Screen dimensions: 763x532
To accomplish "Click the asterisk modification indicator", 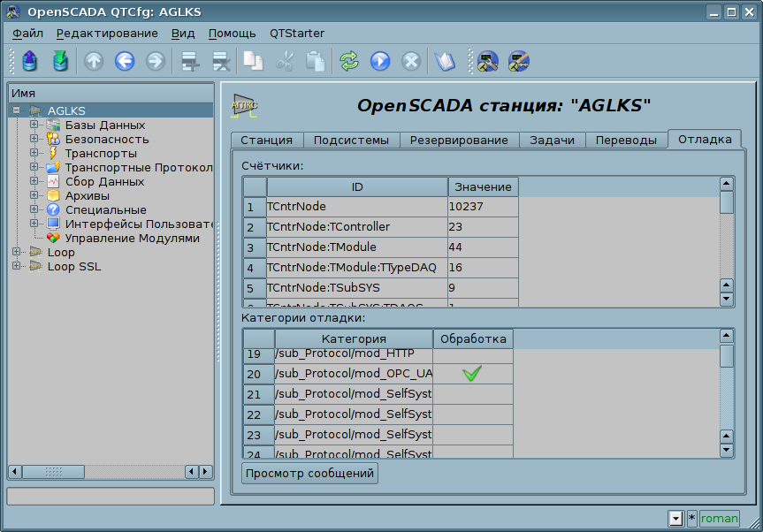I will pos(691,519).
